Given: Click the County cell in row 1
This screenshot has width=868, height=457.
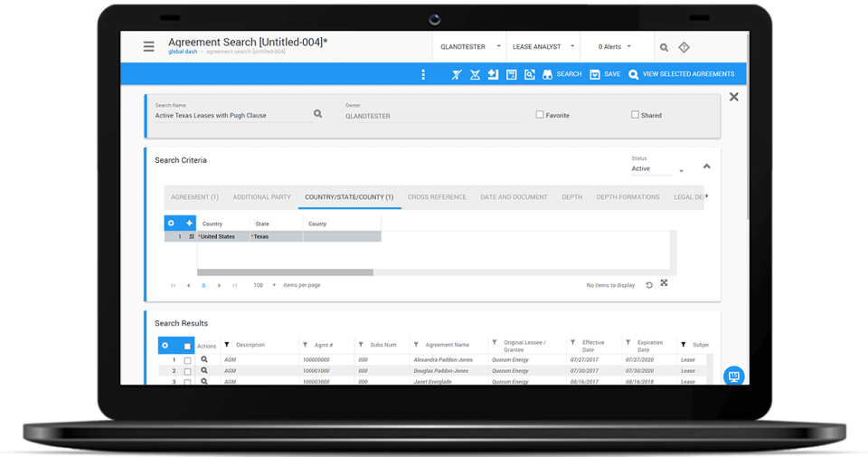Looking at the screenshot, I should [342, 236].
